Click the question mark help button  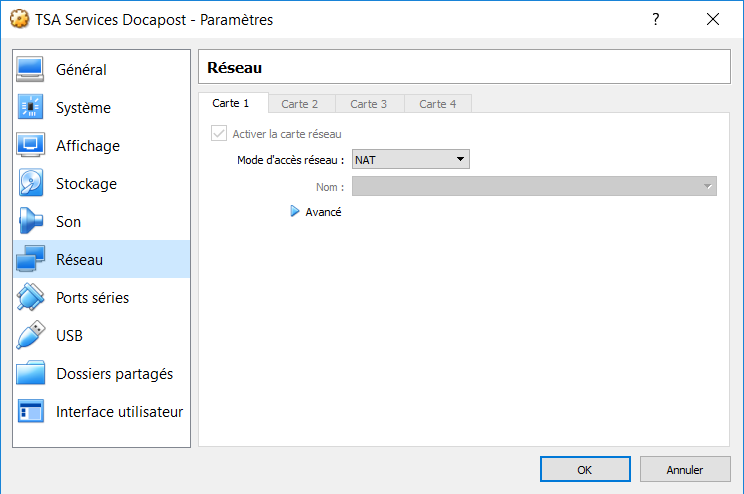click(656, 19)
